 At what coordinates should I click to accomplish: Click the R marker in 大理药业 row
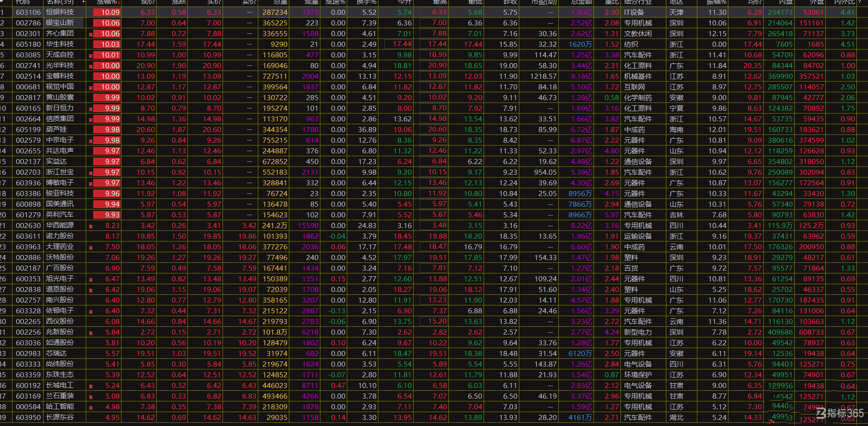tap(91, 248)
